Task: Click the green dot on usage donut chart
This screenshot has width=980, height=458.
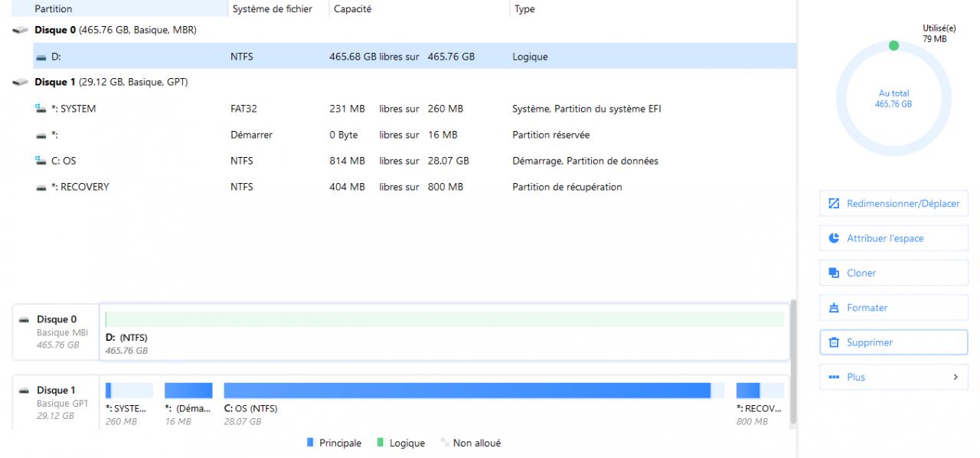Action: click(893, 46)
